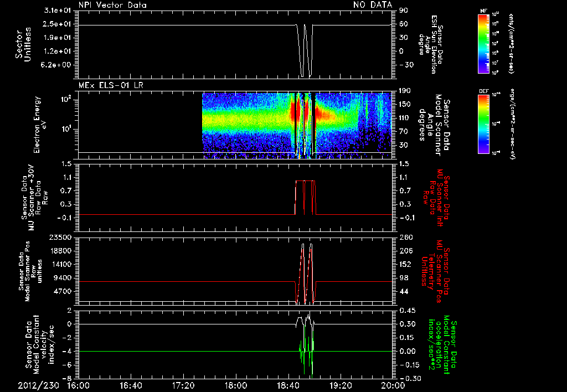
Task: Click the red 'MU Scanner Pos Telemetry' axis title
Action: [435, 272]
